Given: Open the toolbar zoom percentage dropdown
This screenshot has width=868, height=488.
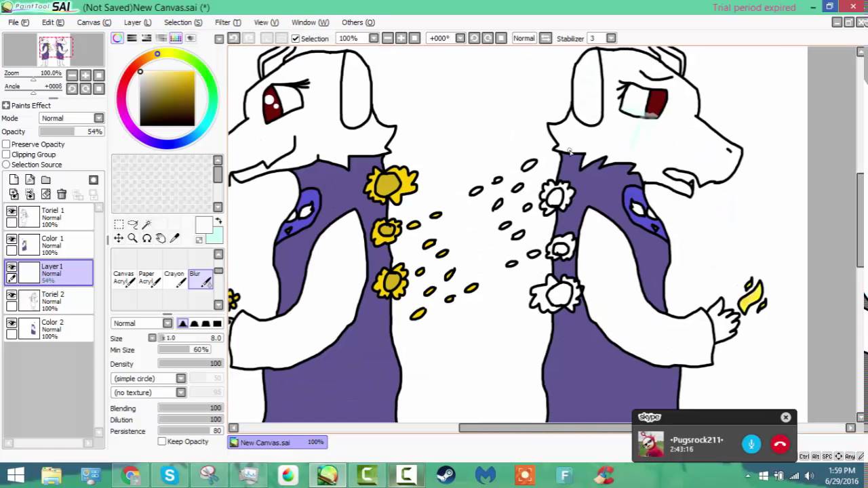Looking at the screenshot, I should pyautogui.click(x=374, y=38).
